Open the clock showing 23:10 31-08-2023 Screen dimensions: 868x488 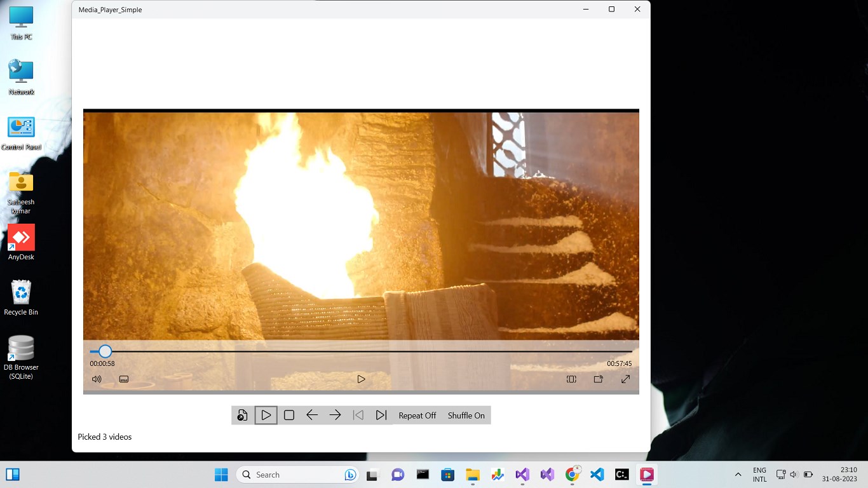click(x=839, y=475)
